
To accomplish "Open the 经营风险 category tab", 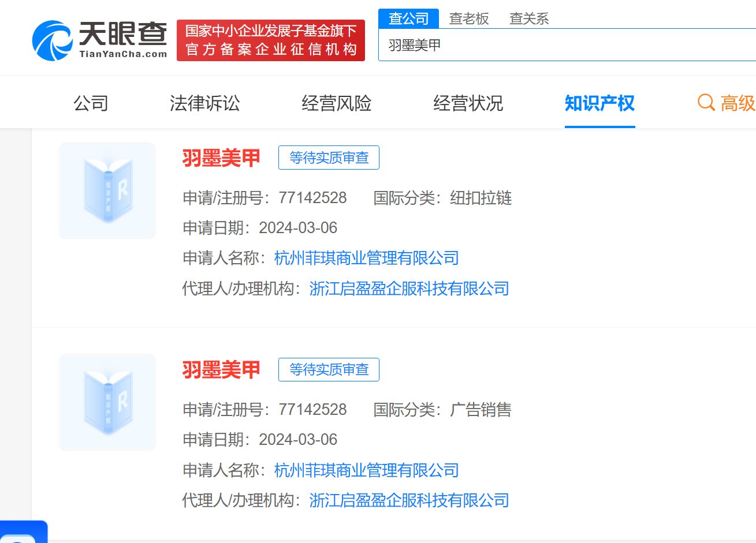I will (336, 103).
